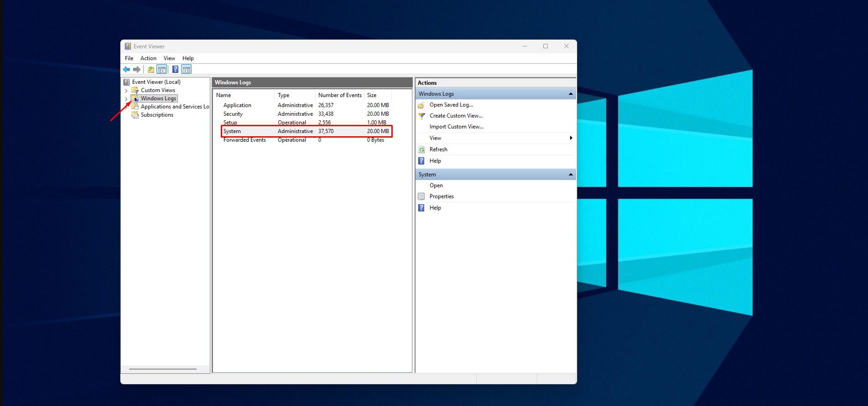The width and height of the screenshot is (868, 406).
Task: Select the Setup log row
Action: [306, 122]
